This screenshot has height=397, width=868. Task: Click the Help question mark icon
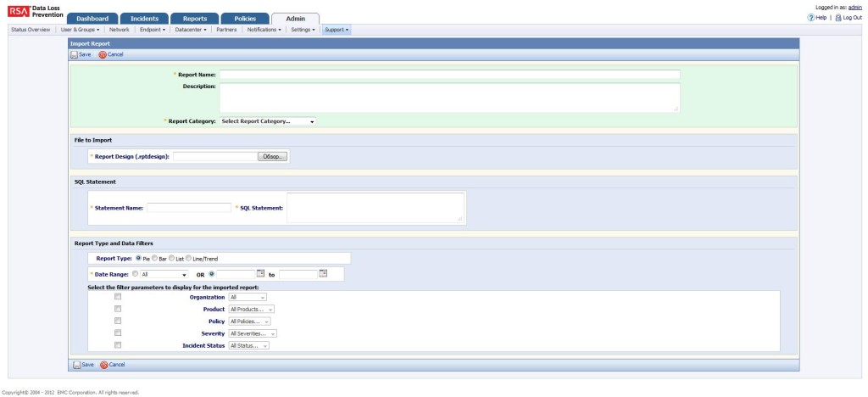point(811,18)
